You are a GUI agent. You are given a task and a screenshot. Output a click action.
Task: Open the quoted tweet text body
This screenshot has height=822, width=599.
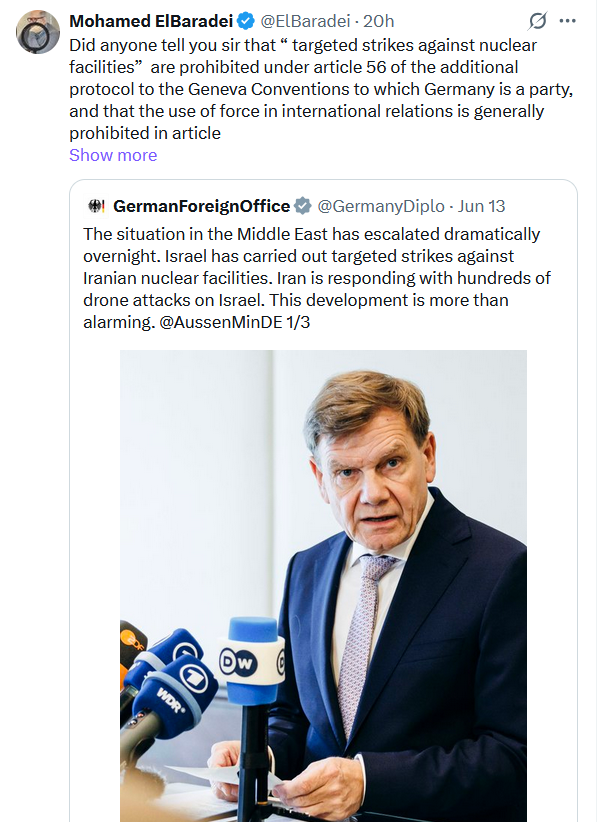(x=317, y=278)
